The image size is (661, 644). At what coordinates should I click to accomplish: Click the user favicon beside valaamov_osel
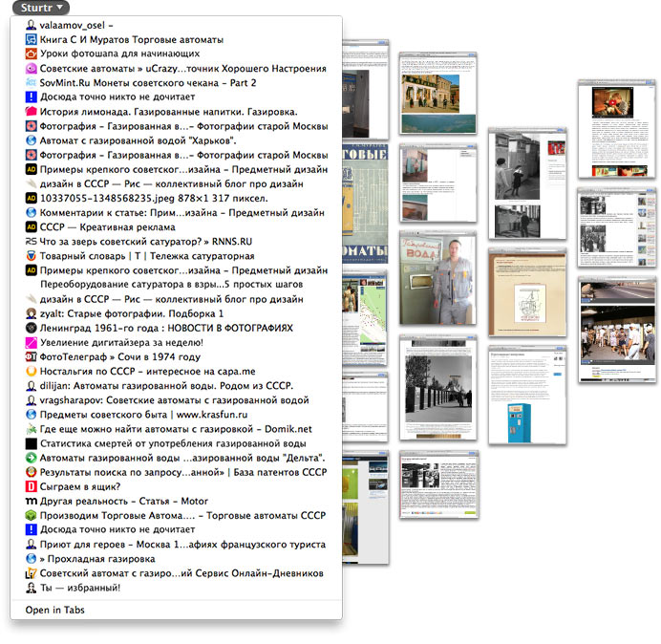coord(31,25)
